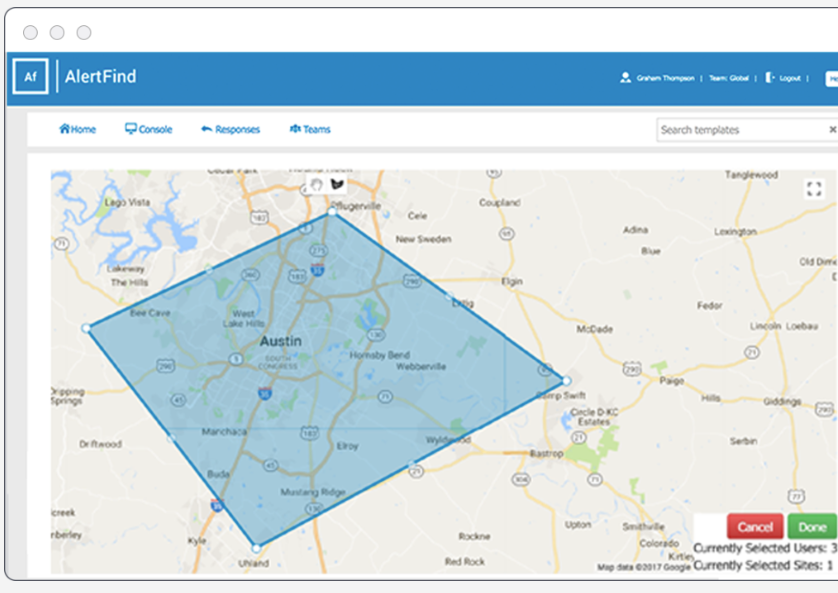Open the Home navigation tab
838x593 pixels.
[x=77, y=129]
